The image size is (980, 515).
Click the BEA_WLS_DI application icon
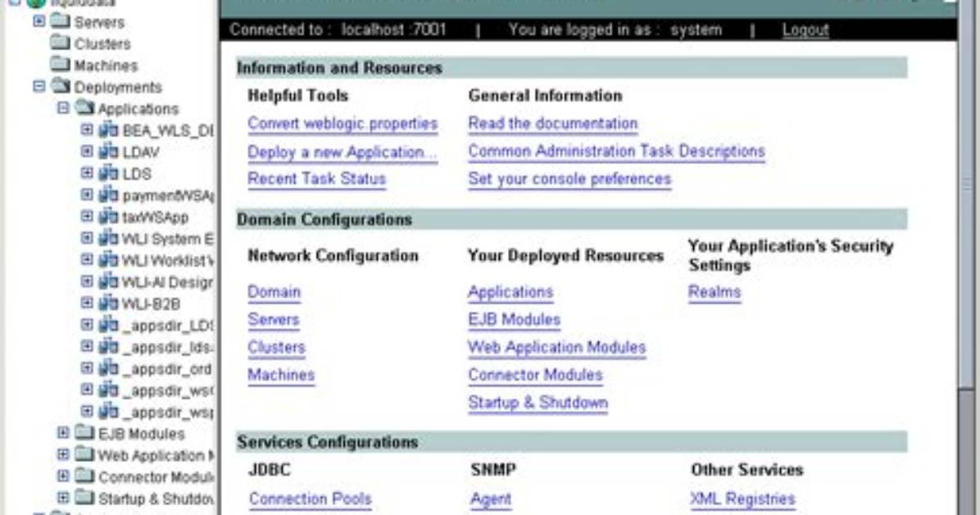108,130
